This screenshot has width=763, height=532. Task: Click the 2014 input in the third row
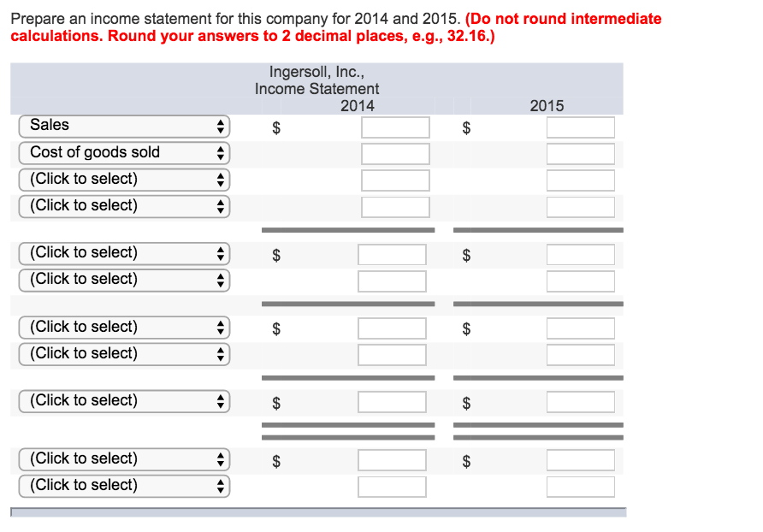coord(395,180)
